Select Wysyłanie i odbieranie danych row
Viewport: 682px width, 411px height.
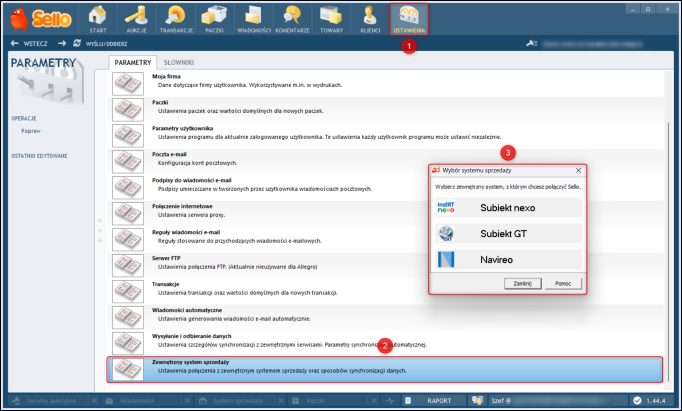coord(385,343)
